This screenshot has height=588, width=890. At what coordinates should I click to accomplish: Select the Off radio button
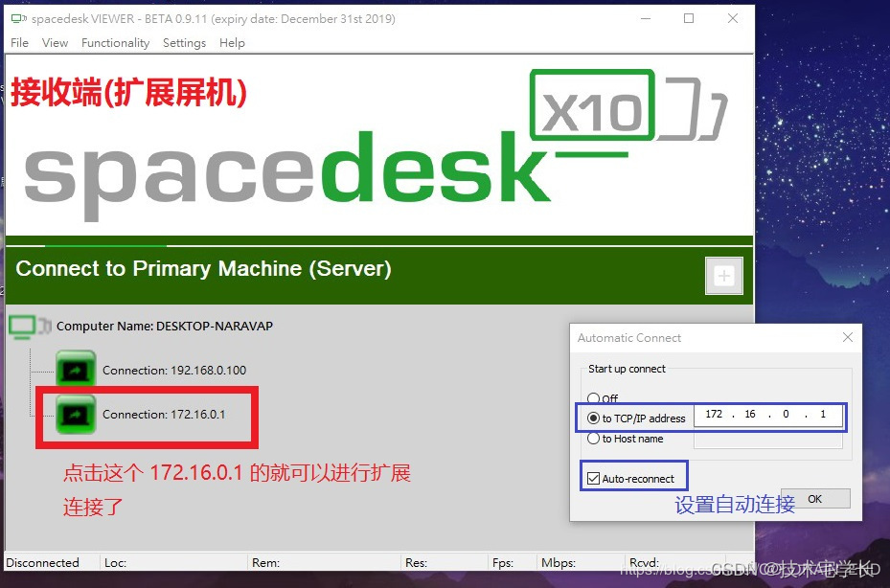tap(593, 397)
